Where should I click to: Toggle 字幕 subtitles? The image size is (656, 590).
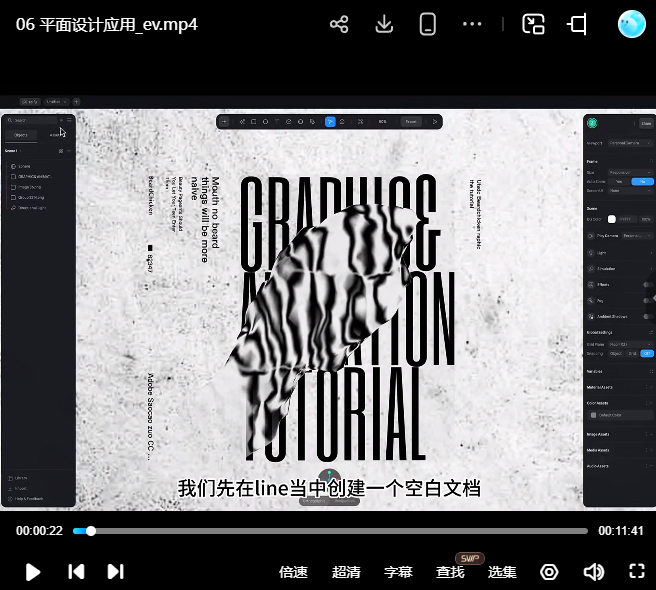(x=398, y=572)
